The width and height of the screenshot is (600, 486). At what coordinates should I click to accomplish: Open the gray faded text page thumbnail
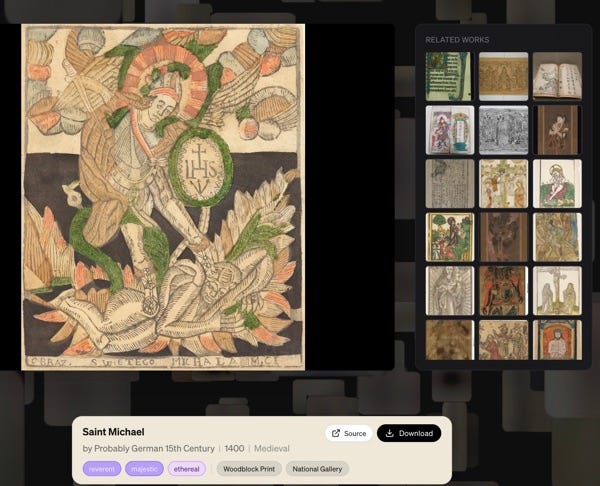click(x=450, y=184)
